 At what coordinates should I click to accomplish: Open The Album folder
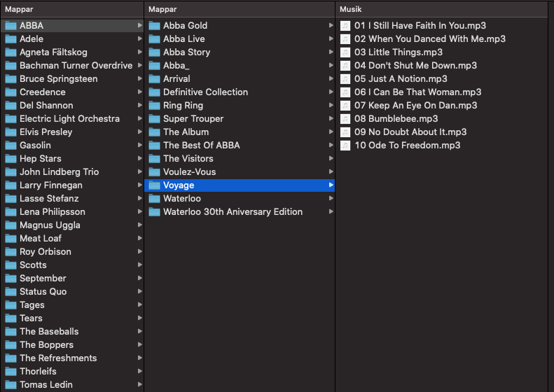pos(240,132)
